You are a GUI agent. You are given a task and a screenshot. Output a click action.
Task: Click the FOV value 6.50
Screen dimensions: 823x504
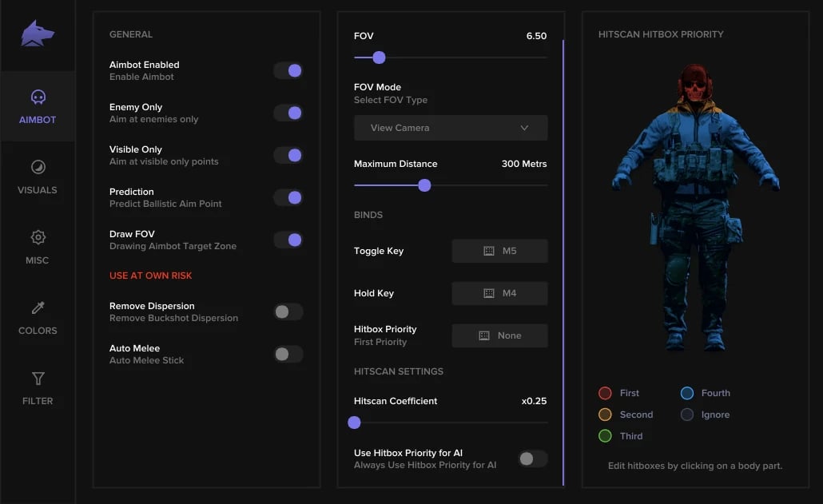536,36
